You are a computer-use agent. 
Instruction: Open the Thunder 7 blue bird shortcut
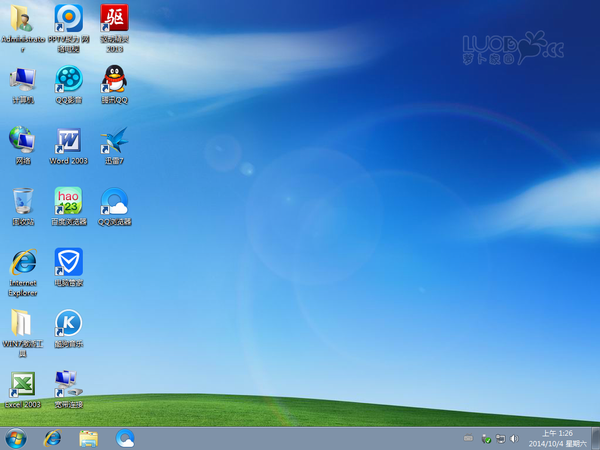tap(114, 139)
